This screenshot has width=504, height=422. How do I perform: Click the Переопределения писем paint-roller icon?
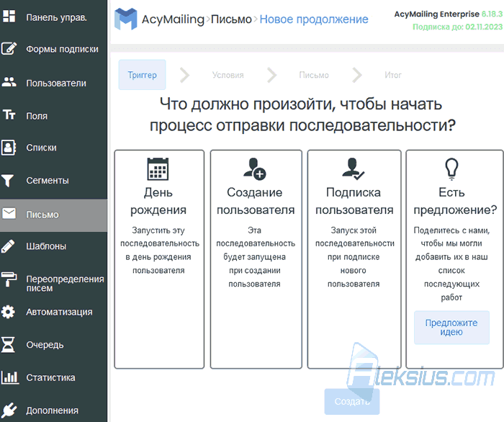(x=9, y=279)
